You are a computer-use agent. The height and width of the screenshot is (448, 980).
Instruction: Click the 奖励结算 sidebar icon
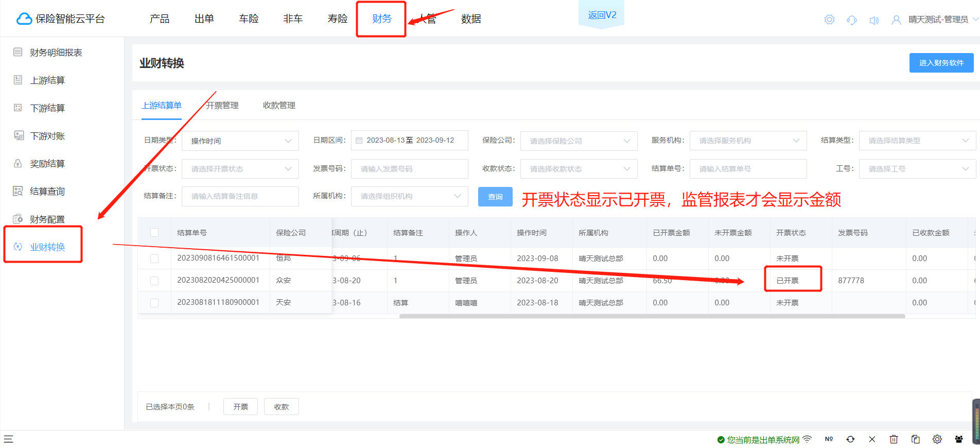pyautogui.click(x=18, y=163)
